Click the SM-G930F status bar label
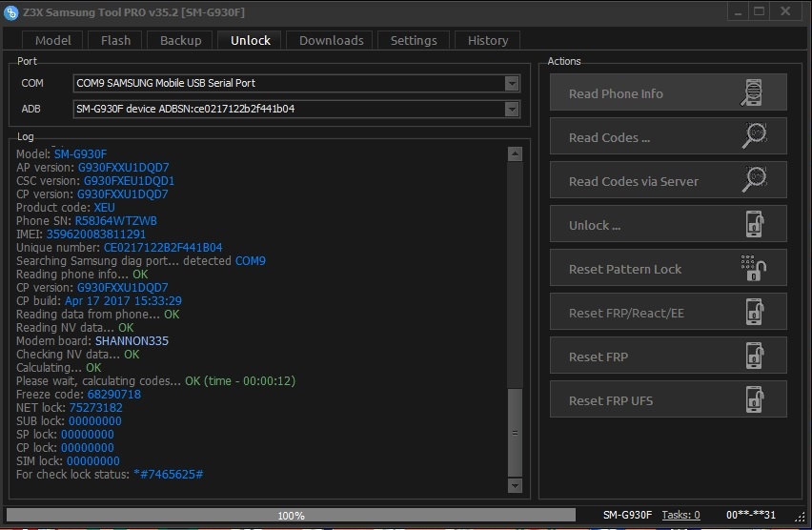This screenshot has height=530, width=812. point(627,515)
